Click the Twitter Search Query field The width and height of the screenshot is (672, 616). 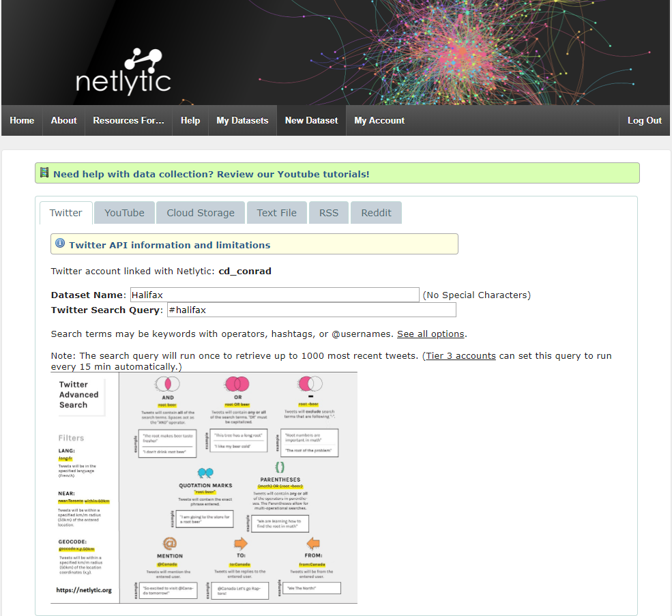pos(312,310)
